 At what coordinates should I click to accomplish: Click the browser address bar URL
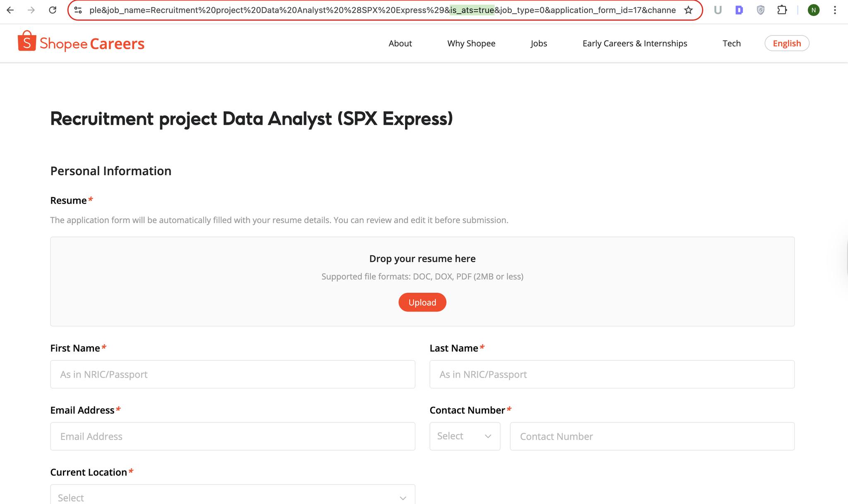(383, 10)
